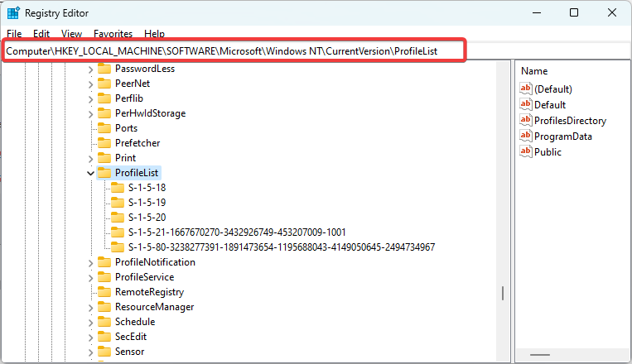Expand the Sensor key

[x=90, y=352]
